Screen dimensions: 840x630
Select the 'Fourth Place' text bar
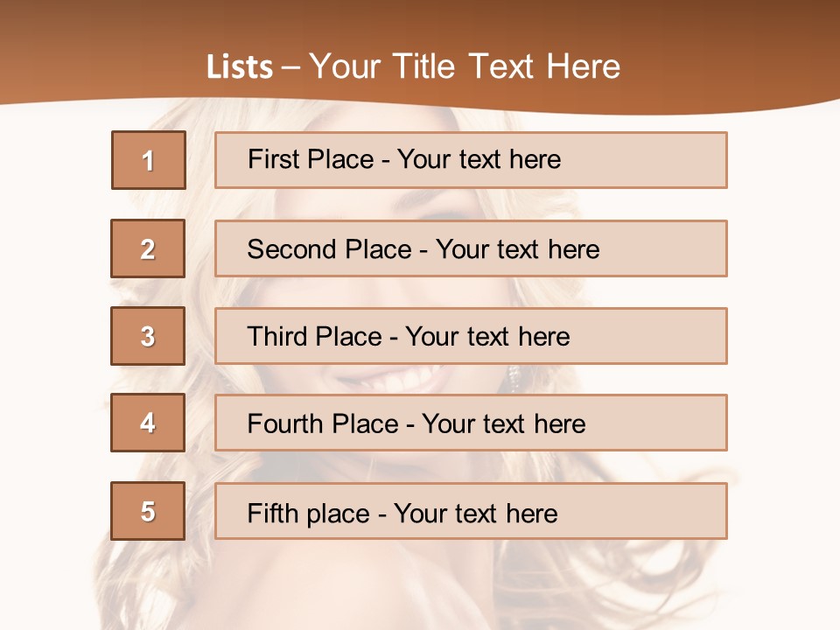(x=471, y=423)
